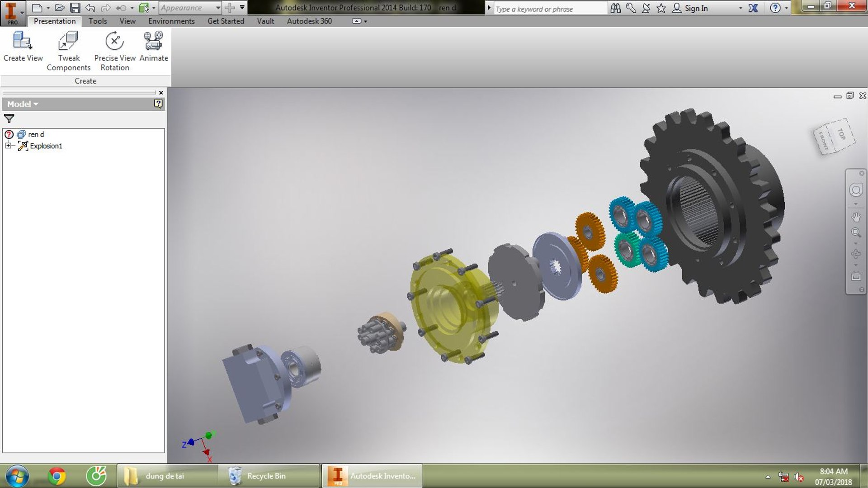
Task: Open the Appearance combo box
Action: click(x=190, y=8)
